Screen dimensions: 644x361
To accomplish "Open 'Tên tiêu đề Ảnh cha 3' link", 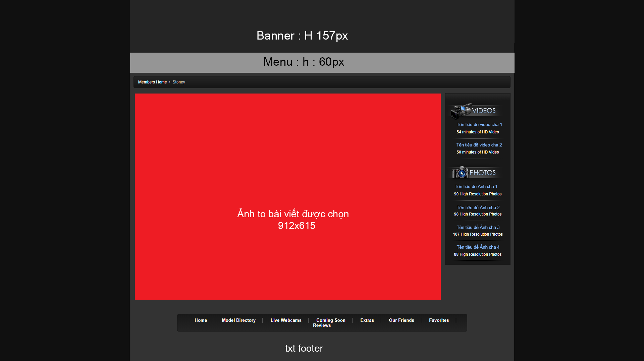I will click(x=478, y=227).
